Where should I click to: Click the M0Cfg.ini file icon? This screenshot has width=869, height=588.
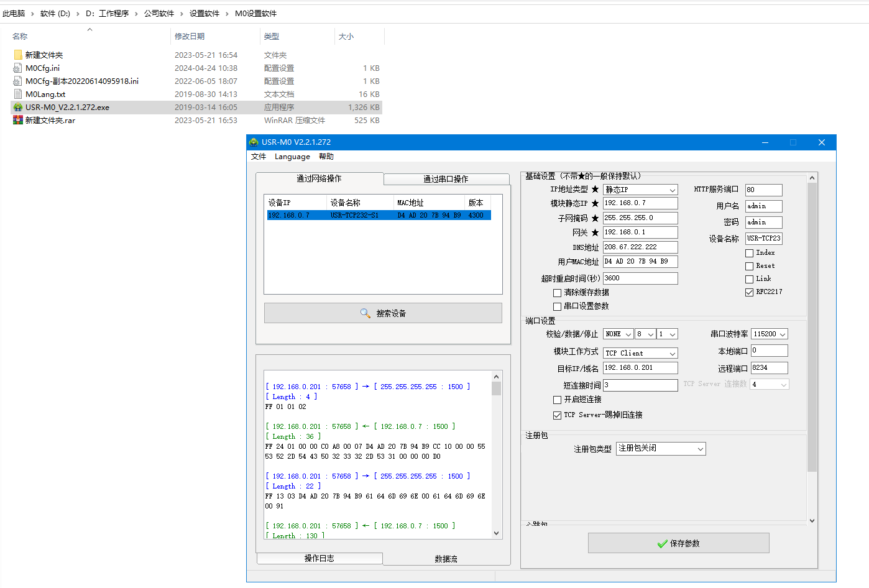click(x=18, y=68)
